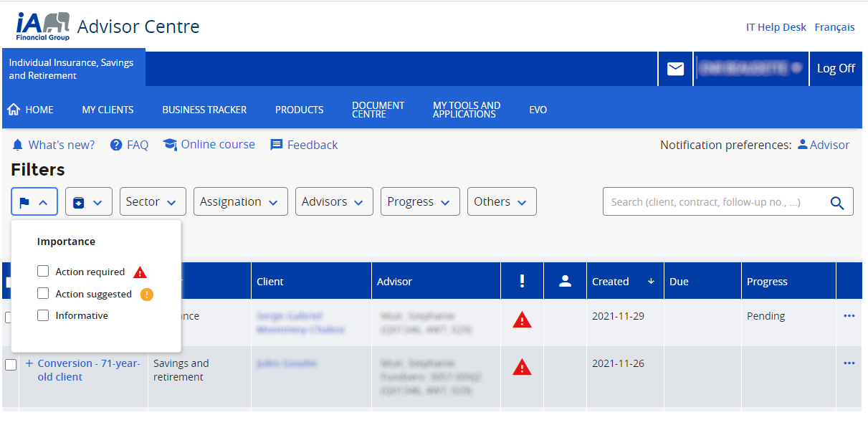Click the Pending progress value

pos(766,316)
